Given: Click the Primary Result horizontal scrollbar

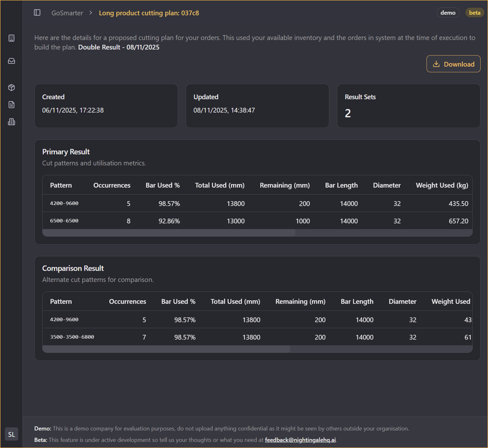Looking at the screenshot, I should coord(169,233).
